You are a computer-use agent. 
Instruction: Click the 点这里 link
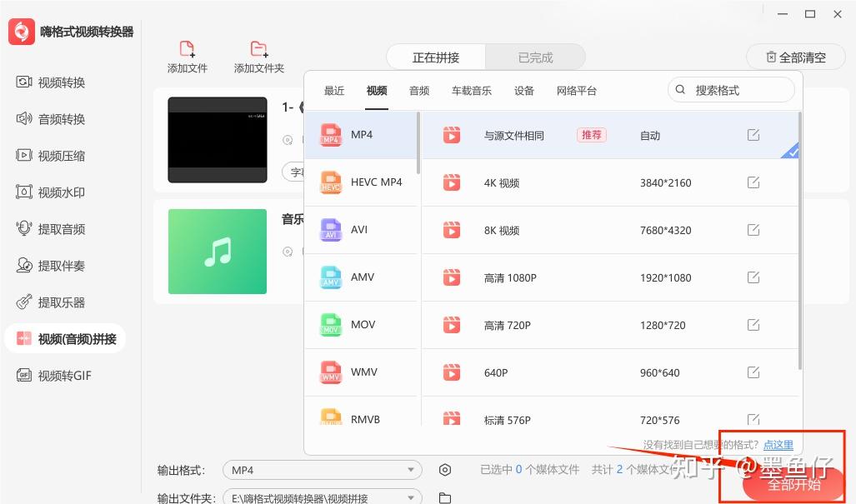[x=778, y=445]
